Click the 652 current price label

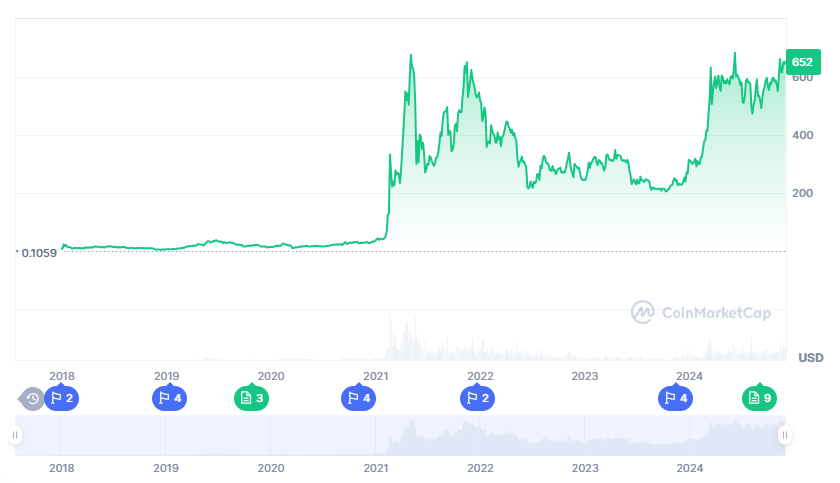point(802,62)
